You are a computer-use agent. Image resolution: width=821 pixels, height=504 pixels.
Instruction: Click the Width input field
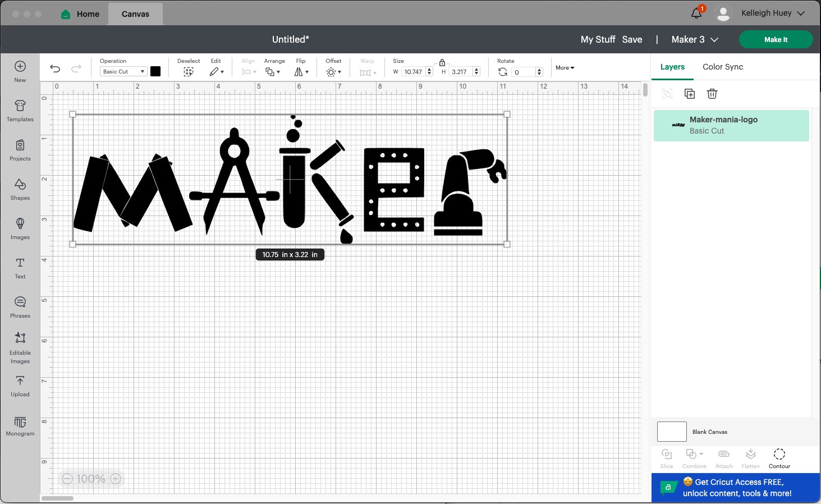coord(414,71)
